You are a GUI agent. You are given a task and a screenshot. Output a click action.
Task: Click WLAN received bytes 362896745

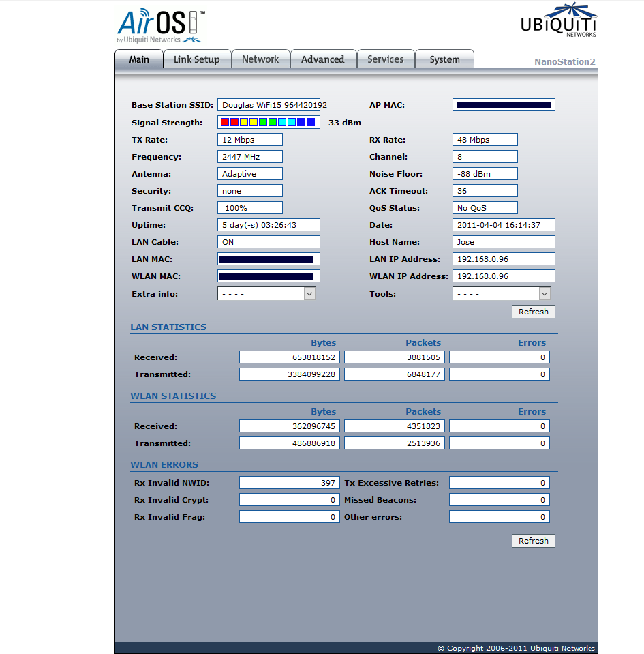pos(289,426)
